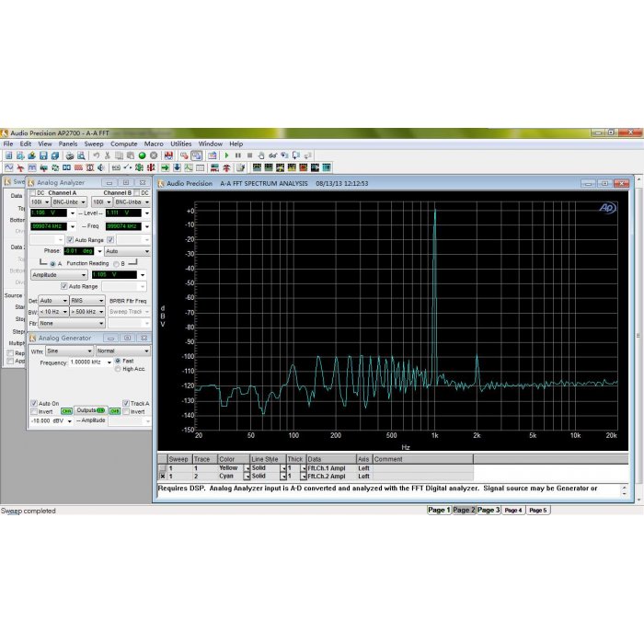644x644 pixels.
Task: Open Channel B BNC-Unbal input dropdown
Action: coord(132,202)
